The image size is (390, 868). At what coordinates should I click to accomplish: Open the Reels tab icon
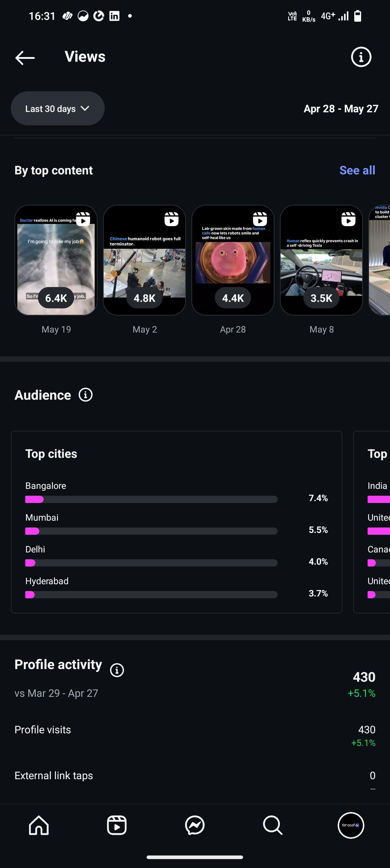[x=117, y=825]
